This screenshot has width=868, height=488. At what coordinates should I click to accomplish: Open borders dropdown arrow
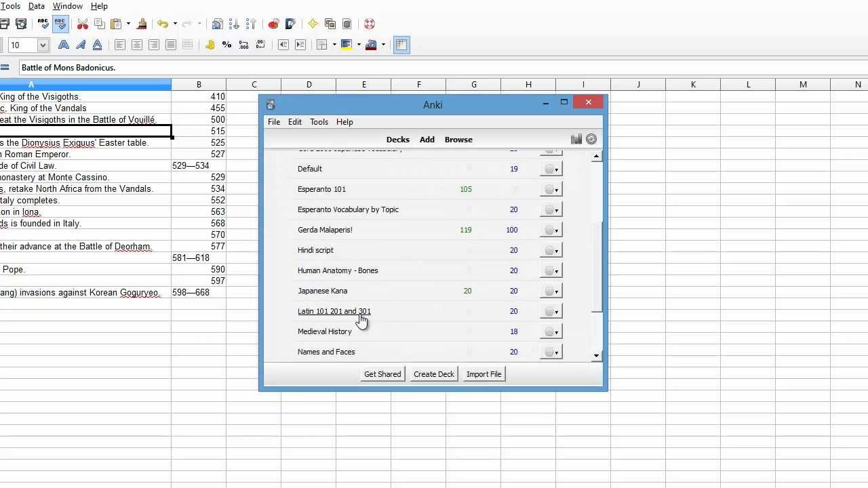(x=334, y=45)
